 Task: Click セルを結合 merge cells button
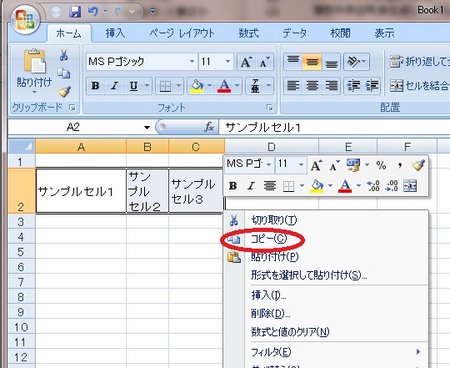pyautogui.click(x=419, y=86)
